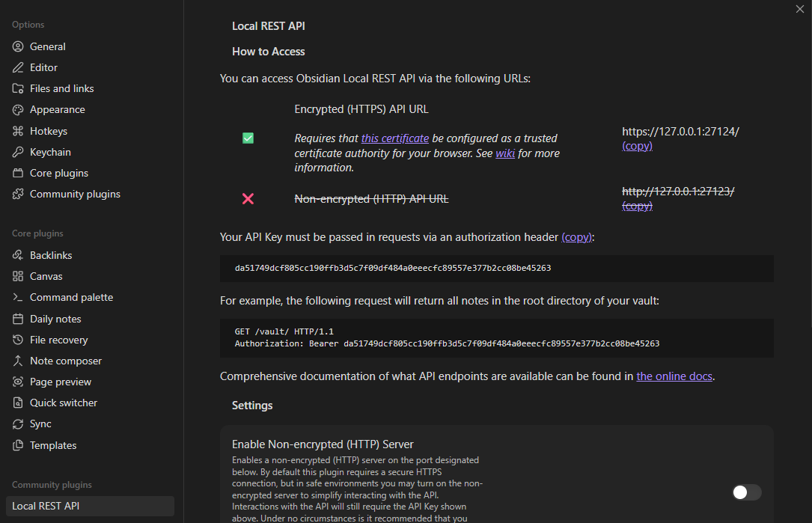Image resolution: width=812 pixels, height=523 pixels.
Task: Copy the HTTPS URL via (copy) link
Action: [637, 146]
